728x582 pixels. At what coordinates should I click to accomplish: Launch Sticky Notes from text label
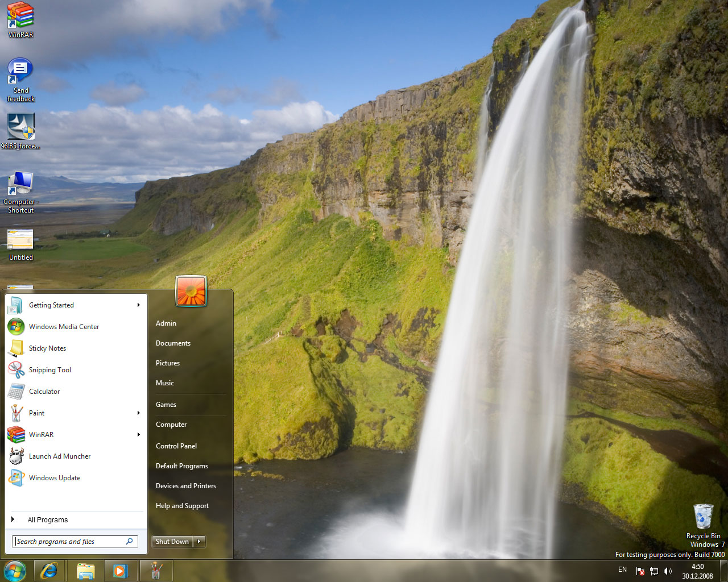(48, 348)
